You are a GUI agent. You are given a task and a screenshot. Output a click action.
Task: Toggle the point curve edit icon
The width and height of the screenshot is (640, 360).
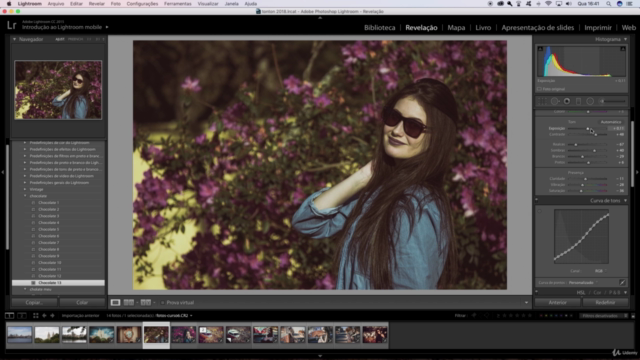tap(622, 282)
